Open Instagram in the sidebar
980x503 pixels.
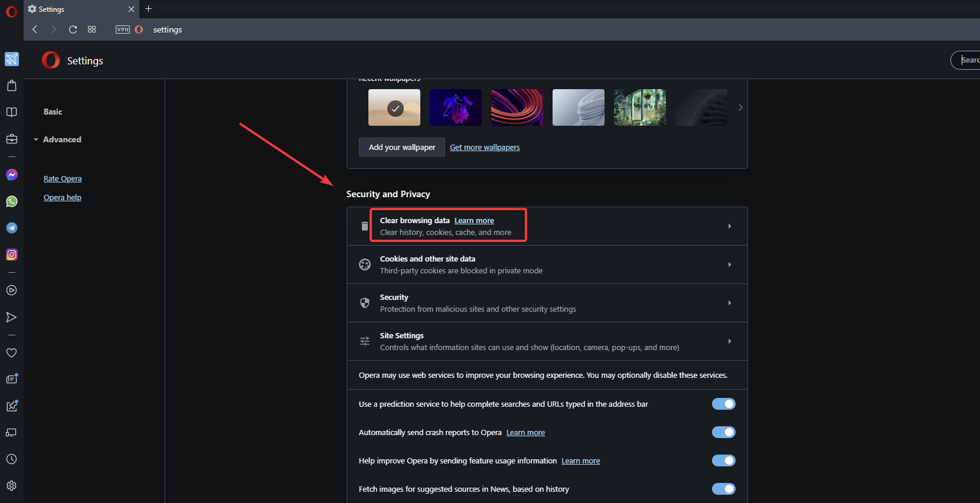click(x=12, y=254)
